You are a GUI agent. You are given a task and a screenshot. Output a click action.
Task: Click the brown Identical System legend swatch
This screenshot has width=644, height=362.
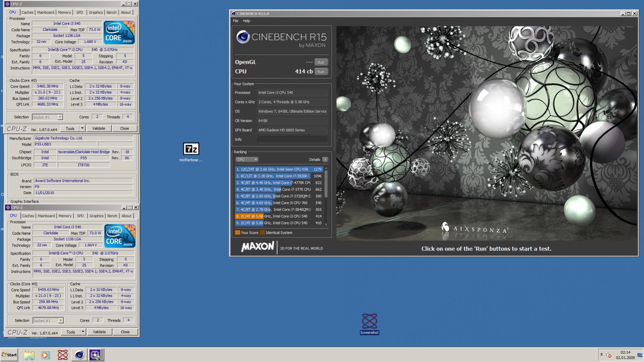pyautogui.click(x=262, y=232)
